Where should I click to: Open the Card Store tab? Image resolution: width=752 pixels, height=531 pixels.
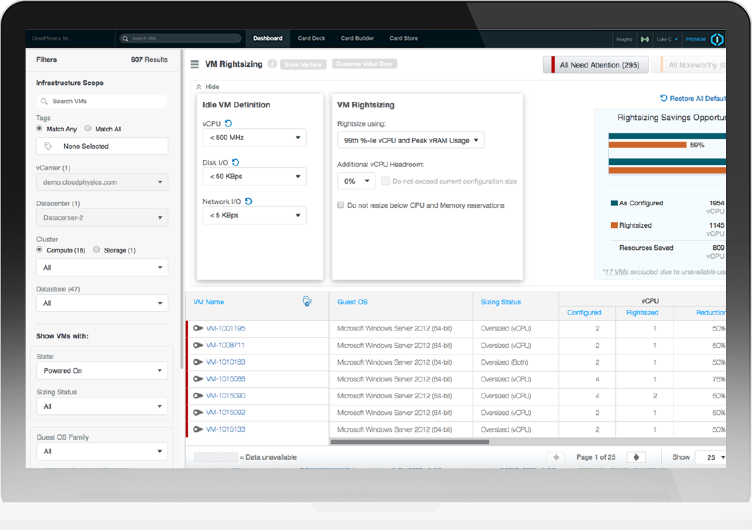coord(403,39)
